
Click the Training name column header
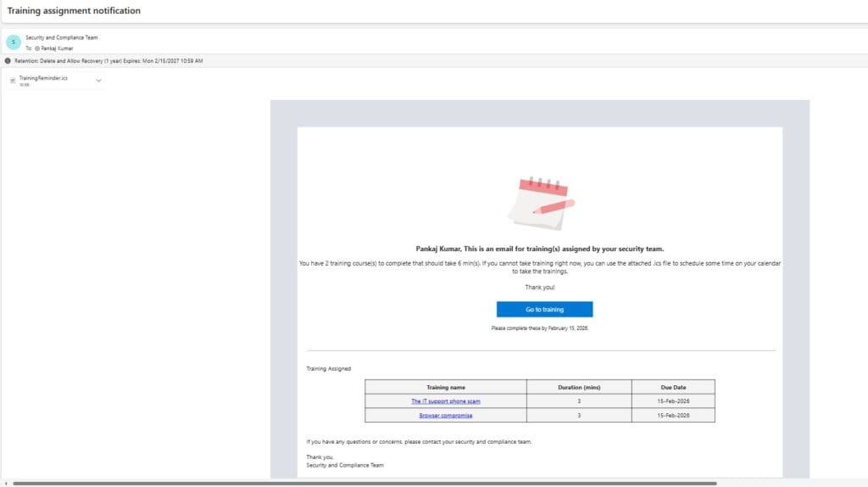[446, 387]
